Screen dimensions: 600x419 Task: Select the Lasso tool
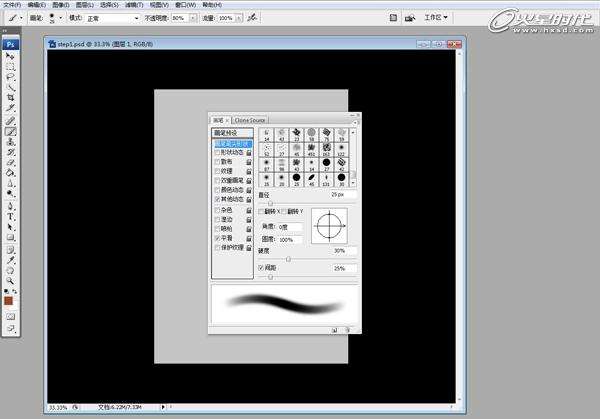10,77
